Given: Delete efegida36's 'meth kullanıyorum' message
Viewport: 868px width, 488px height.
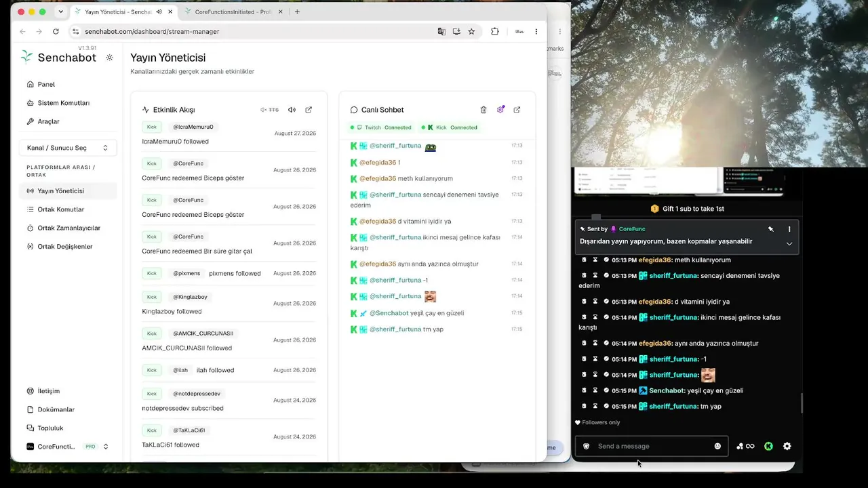Looking at the screenshot, I should pyautogui.click(x=583, y=260).
